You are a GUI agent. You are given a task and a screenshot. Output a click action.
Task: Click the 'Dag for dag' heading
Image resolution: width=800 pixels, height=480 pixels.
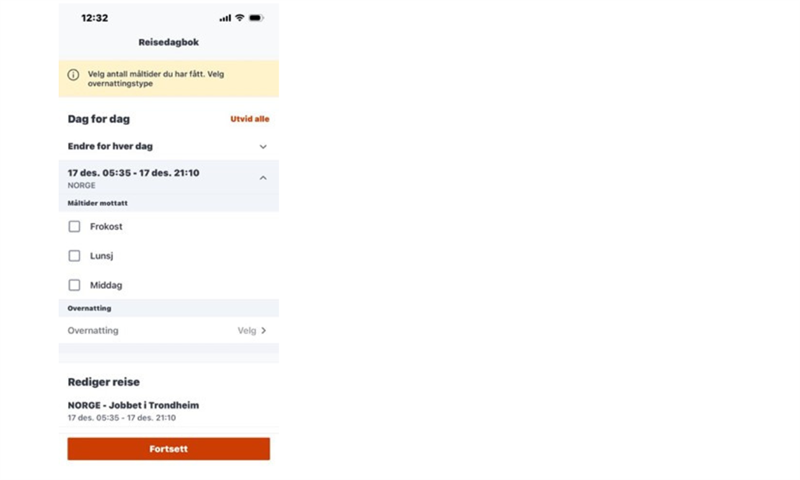[x=99, y=119]
